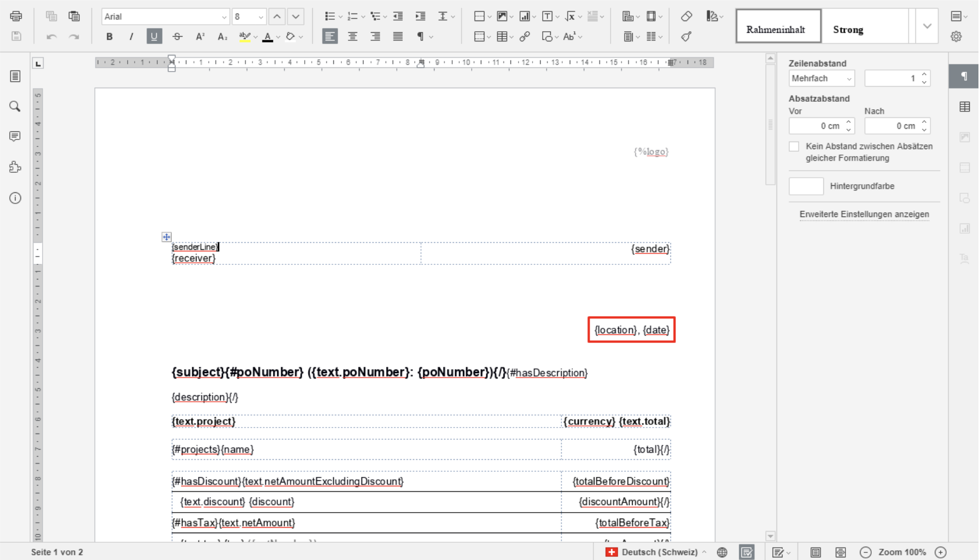The height and width of the screenshot is (560, 980).
Task: Open table settings tab in right sidebar
Action: (964, 107)
